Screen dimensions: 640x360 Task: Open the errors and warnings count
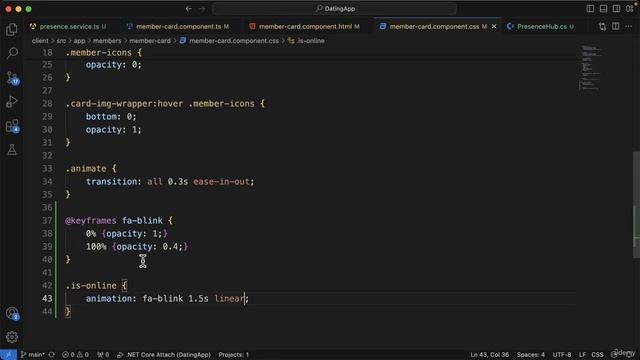(75, 355)
